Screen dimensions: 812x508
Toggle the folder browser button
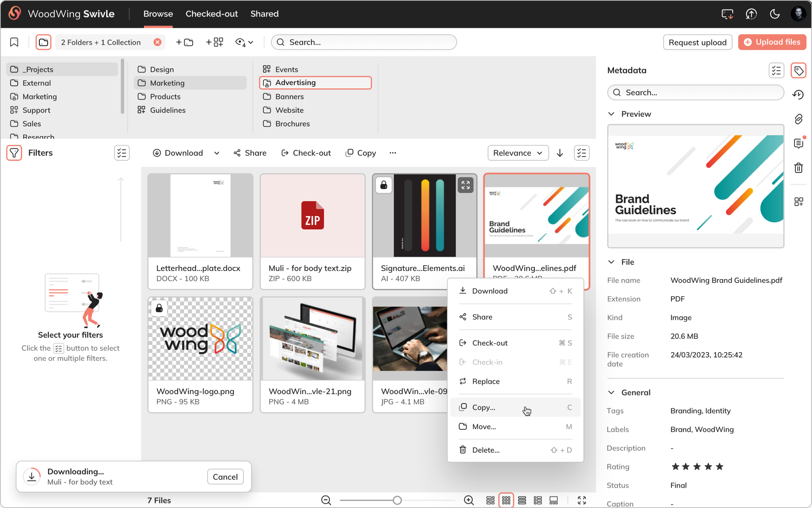[x=43, y=42]
